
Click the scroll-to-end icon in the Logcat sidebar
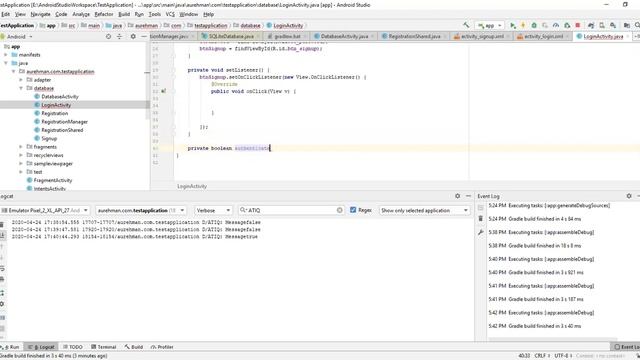pyautogui.click(x=2, y=235)
